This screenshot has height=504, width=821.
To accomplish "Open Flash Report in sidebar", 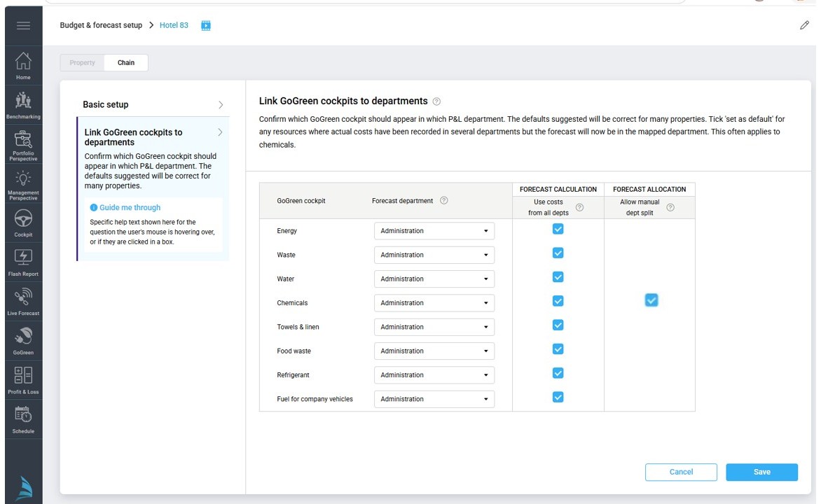I will 23,262.
